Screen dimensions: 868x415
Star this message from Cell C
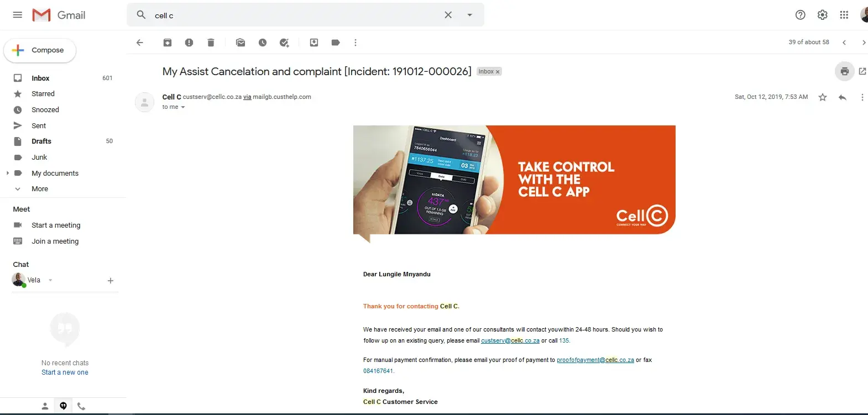coord(823,97)
